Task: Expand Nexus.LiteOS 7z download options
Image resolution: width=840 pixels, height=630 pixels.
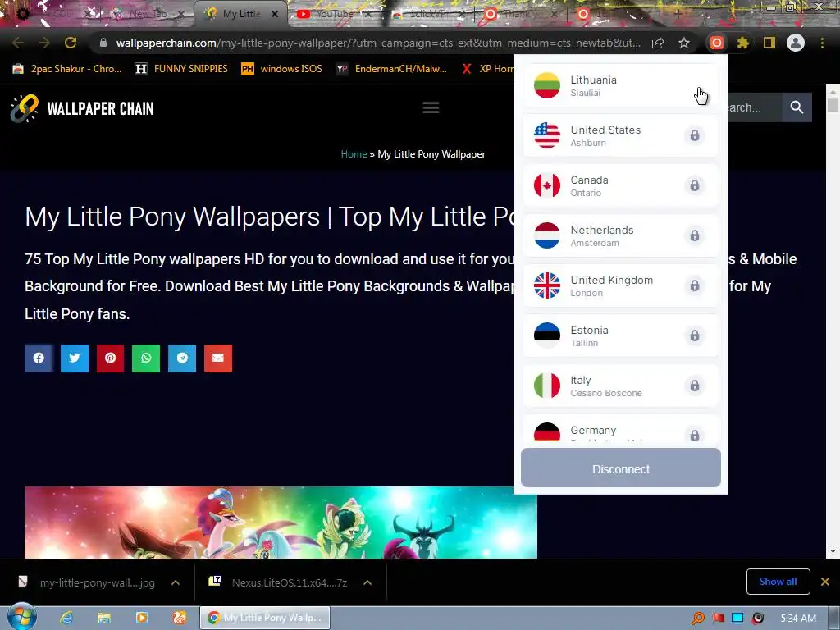Action: 367,583
